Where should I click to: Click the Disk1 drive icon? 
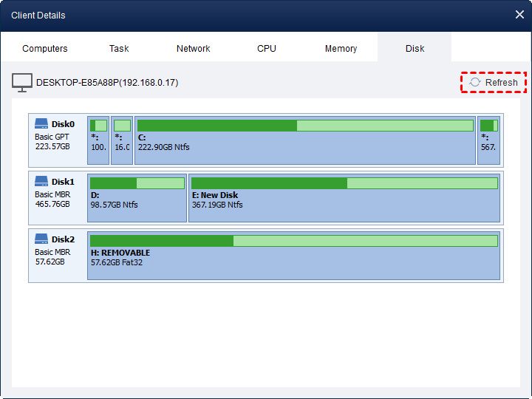[41, 181]
